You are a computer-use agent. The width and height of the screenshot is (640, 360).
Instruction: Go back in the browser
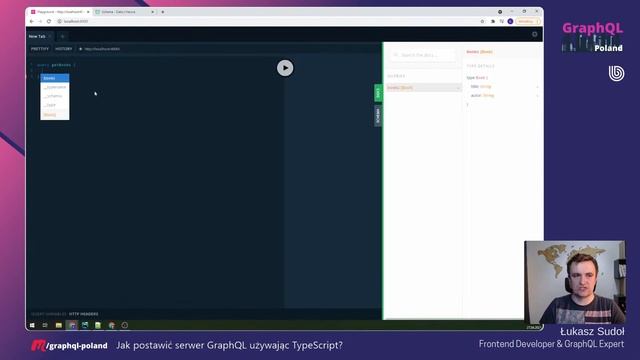tap(32, 21)
